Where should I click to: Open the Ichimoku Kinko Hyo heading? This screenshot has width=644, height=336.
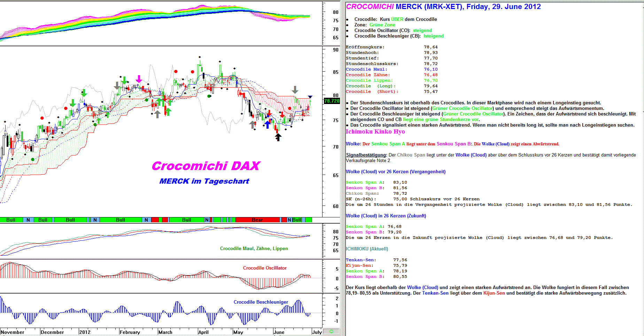[x=375, y=131]
